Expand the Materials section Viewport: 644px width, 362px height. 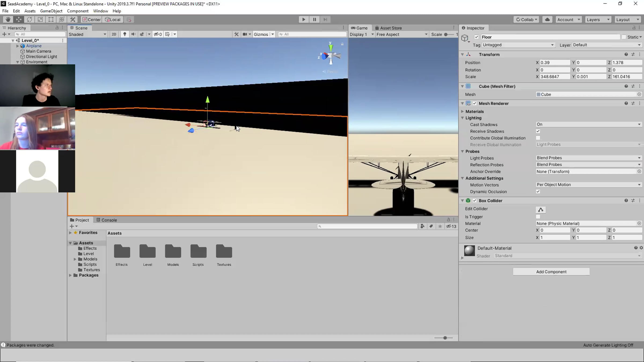click(462, 111)
